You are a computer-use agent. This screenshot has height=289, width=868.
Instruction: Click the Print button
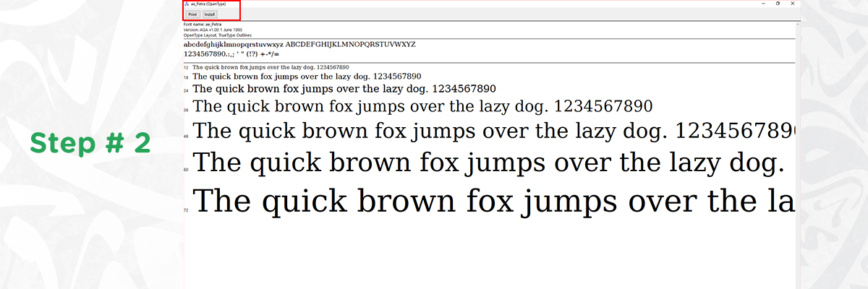point(192,14)
